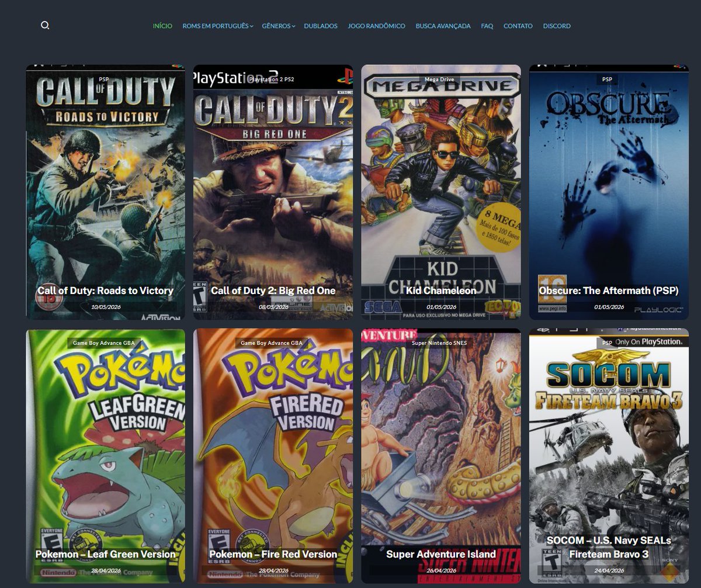
Task: Open the Call of Duty 2: Big Red One title
Action: [273, 290]
